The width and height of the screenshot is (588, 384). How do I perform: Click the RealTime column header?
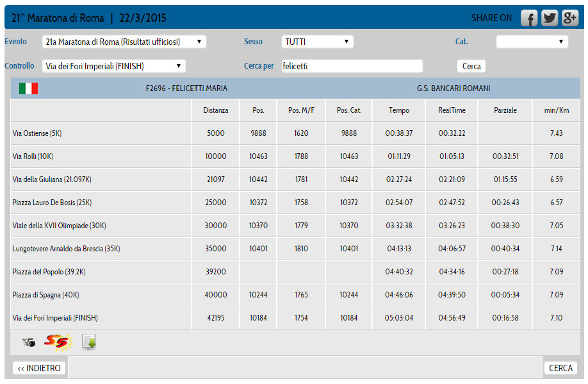pos(452,110)
